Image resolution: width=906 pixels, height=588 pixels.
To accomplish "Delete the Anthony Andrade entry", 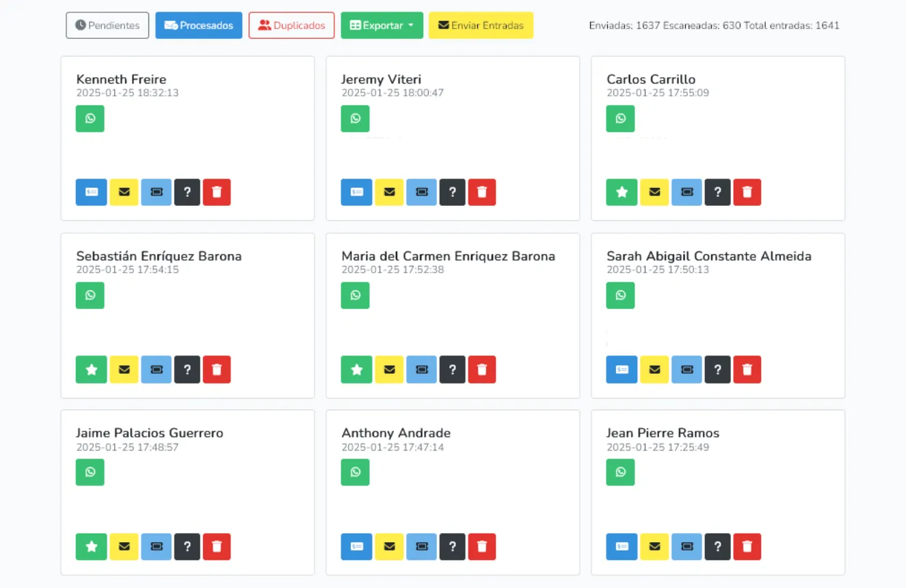I will (482, 546).
